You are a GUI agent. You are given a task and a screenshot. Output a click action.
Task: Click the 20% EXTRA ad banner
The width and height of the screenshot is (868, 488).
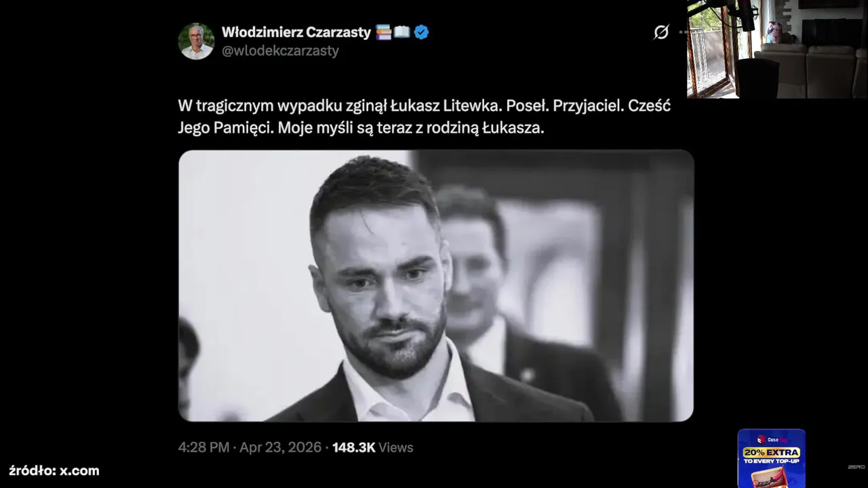coord(772,458)
